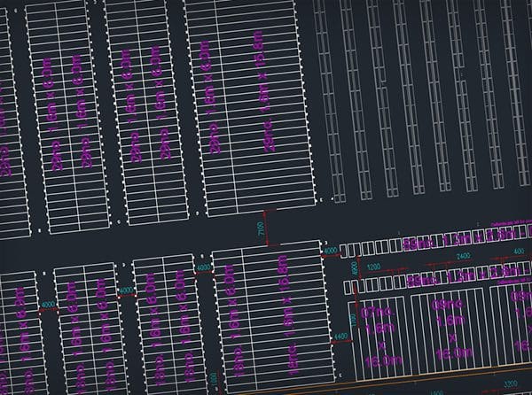Click the 29no. 1.6m x 15.6m label
Screen dimensions: 532x395
[264, 91]
